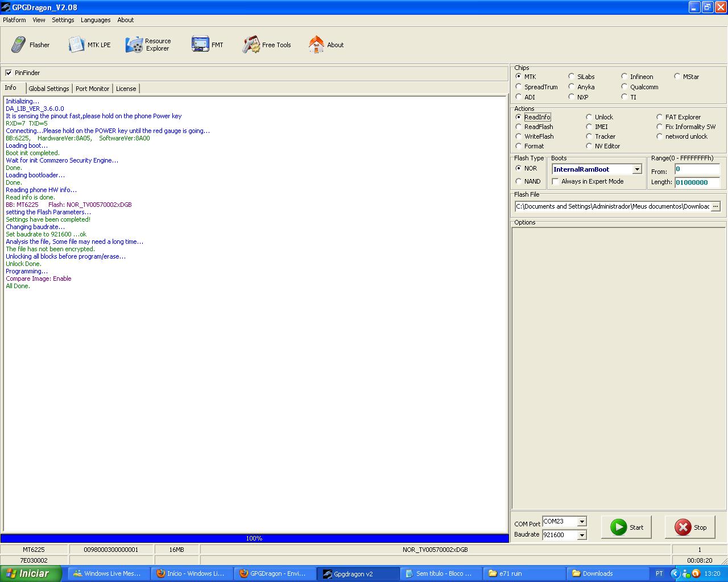Choose the Format action
Image resolution: width=728 pixels, height=582 pixels.
point(518,145)
